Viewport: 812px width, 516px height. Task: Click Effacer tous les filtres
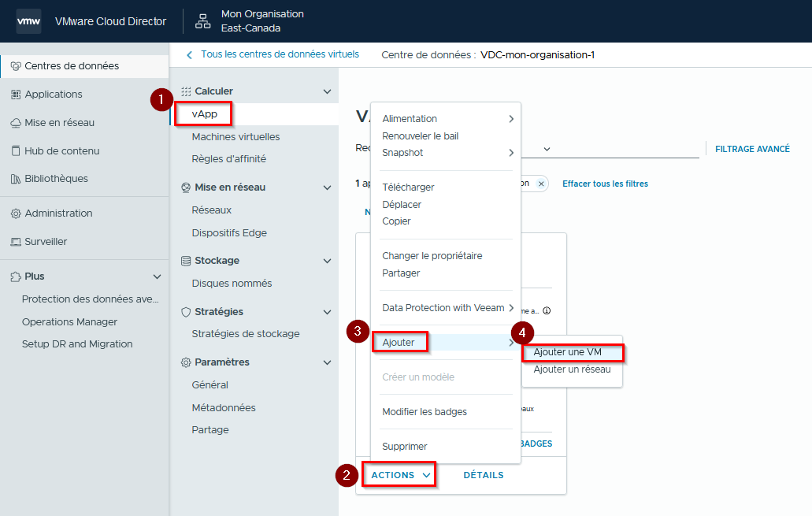[x=606, y=184]
